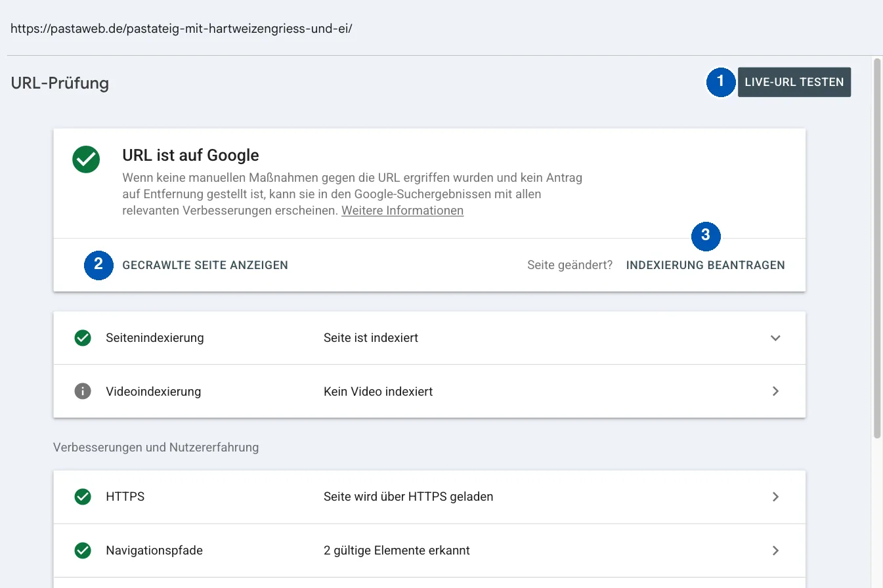
Task: Click Navigationspfade green check icon
Action: [83, 550]
